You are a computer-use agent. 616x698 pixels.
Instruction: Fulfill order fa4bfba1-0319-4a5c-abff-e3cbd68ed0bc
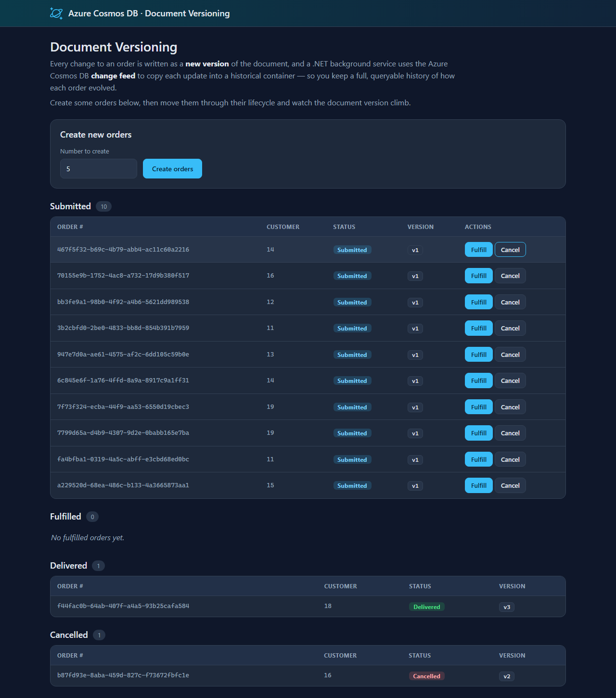pos(479,459)
